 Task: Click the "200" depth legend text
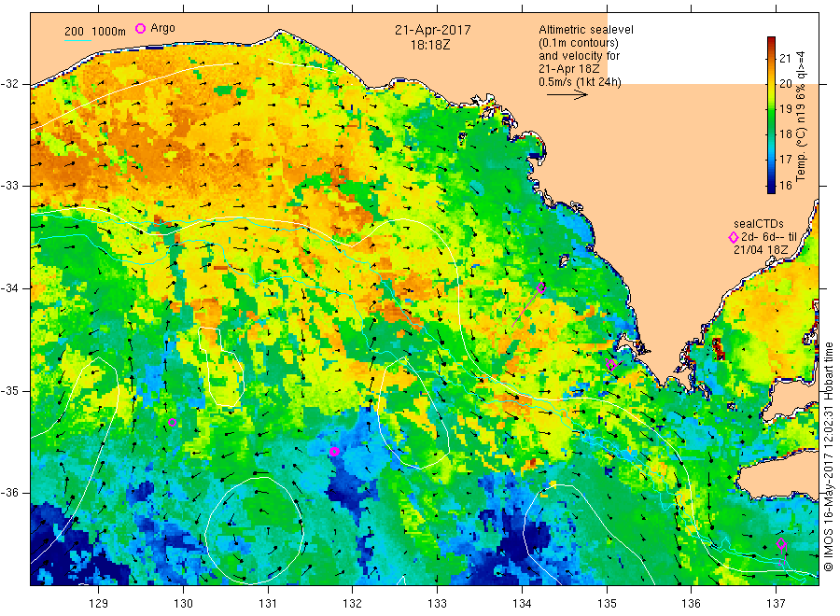(x=74, y=32)
